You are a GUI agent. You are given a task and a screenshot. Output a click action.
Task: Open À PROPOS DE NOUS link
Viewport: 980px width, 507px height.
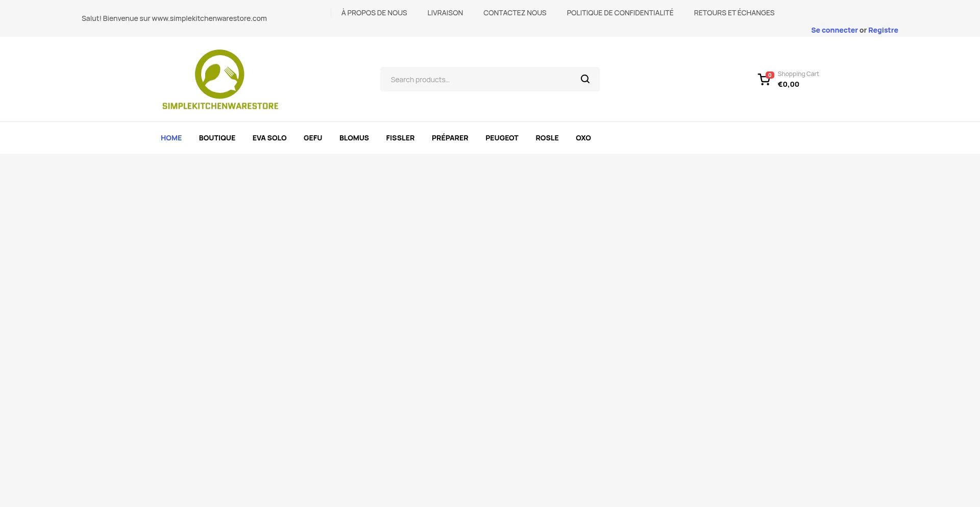click(x=374, y=13)
